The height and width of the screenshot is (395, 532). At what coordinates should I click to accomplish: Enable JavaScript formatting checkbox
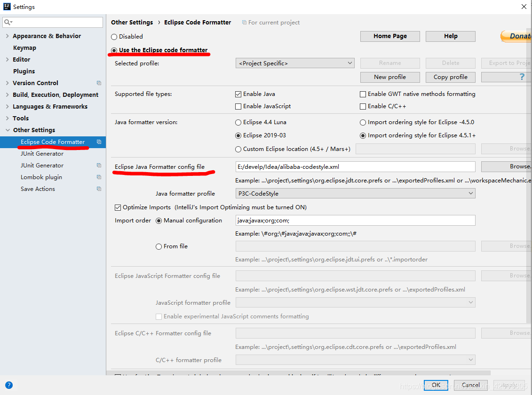click(238, 106)
